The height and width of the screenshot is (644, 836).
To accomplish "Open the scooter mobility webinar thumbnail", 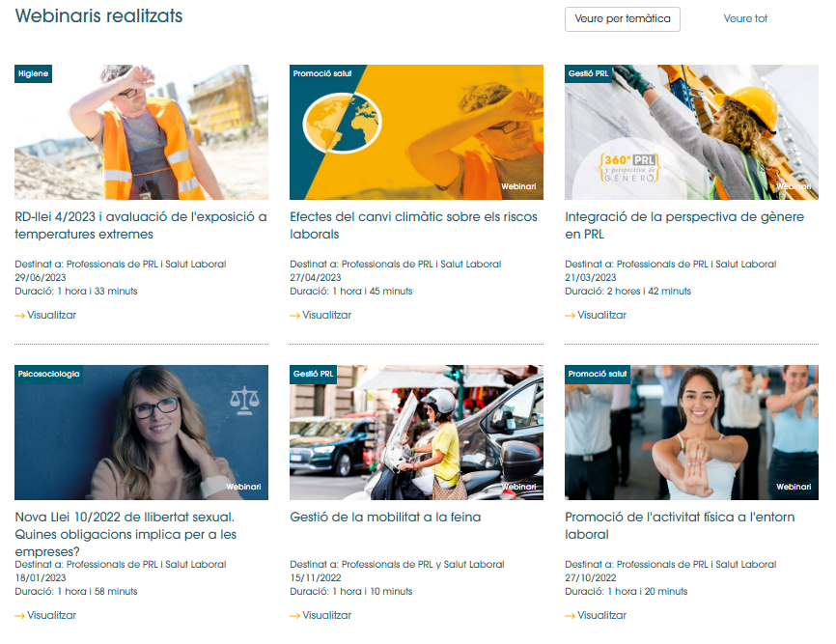I will coord(416,433).
